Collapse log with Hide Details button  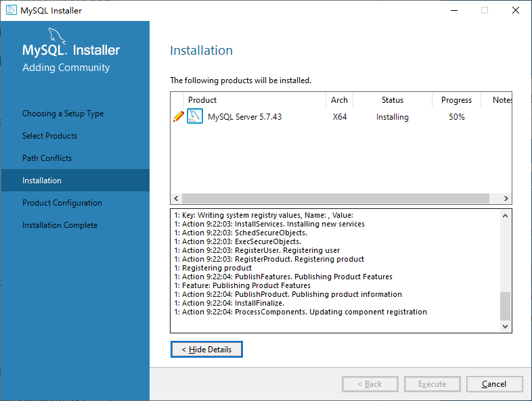click(x=206, y=350)
